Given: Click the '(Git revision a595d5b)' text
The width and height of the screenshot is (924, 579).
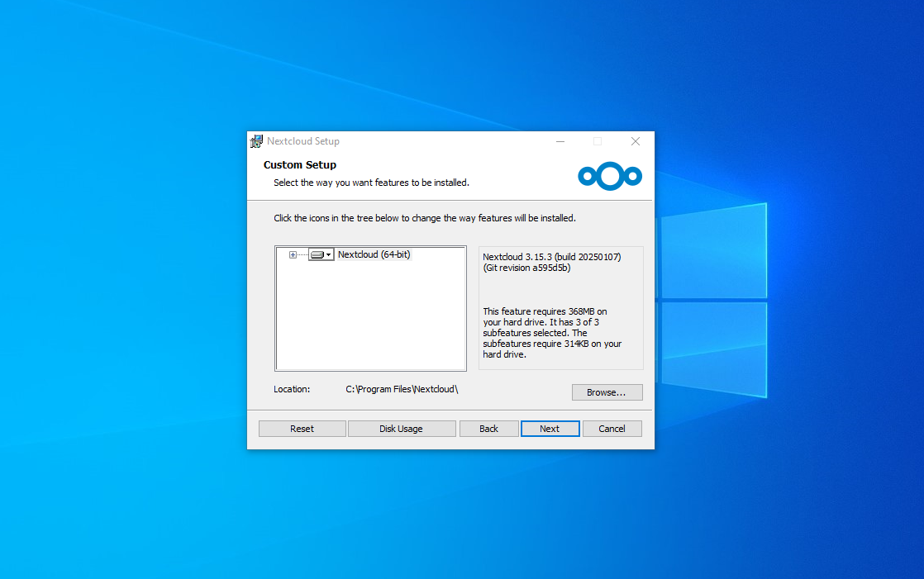Looking at the screenshot, I should [526, 268].
